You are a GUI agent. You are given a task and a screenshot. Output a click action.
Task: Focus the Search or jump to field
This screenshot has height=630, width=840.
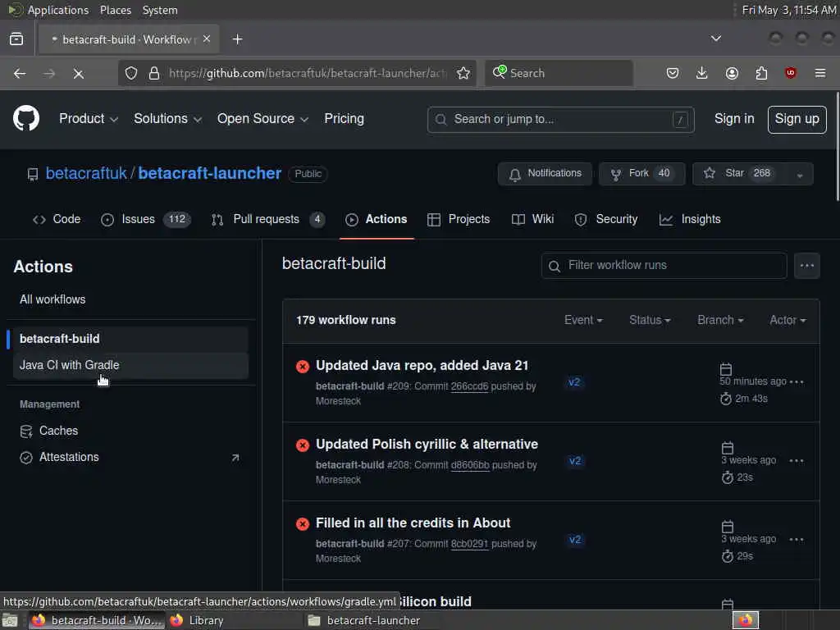[x=561, y=120]
